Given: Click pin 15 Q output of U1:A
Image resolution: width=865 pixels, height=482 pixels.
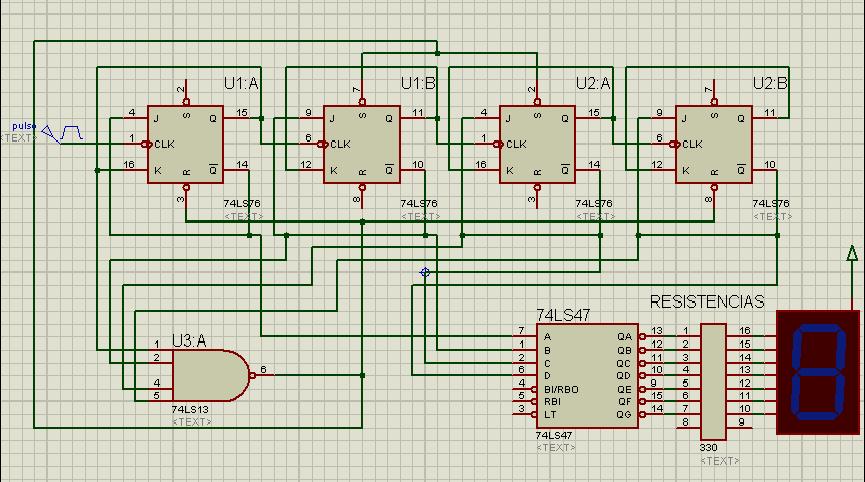Looking at the screenshot, I should tap(242, 115).
